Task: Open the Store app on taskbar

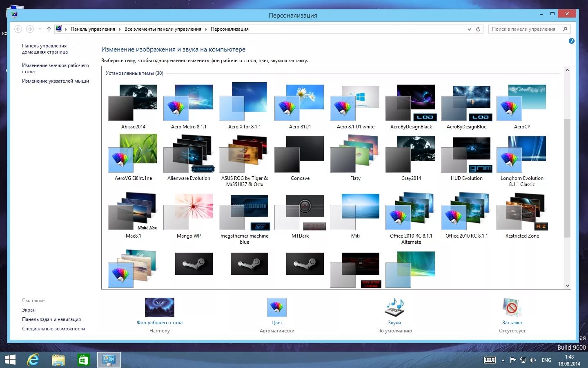Action: coord(83,360)
